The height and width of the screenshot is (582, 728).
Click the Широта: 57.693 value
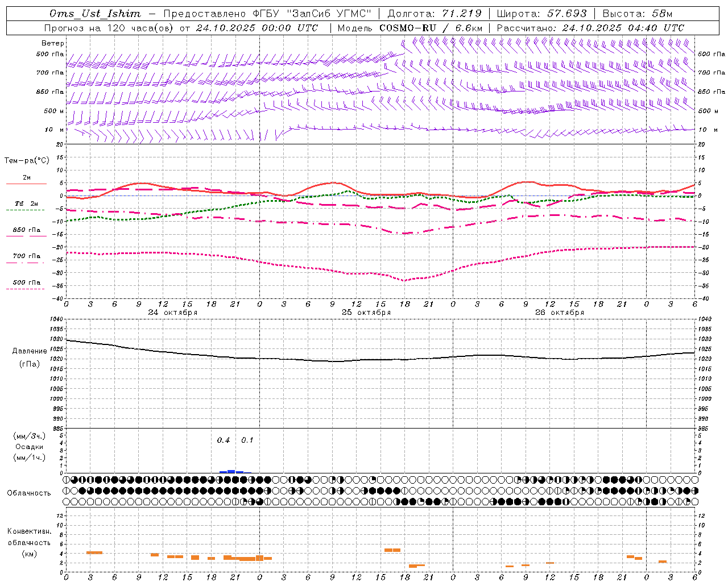click(541, 14)
